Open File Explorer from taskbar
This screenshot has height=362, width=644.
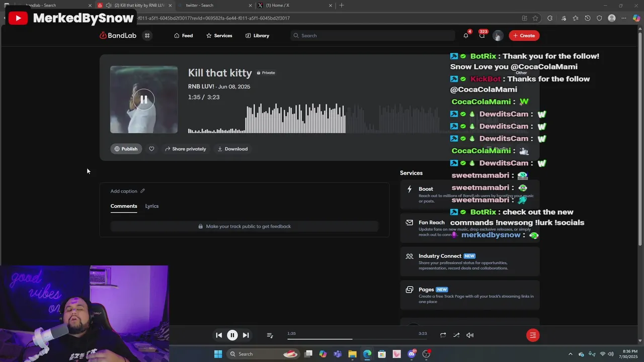tap(352, 354)
